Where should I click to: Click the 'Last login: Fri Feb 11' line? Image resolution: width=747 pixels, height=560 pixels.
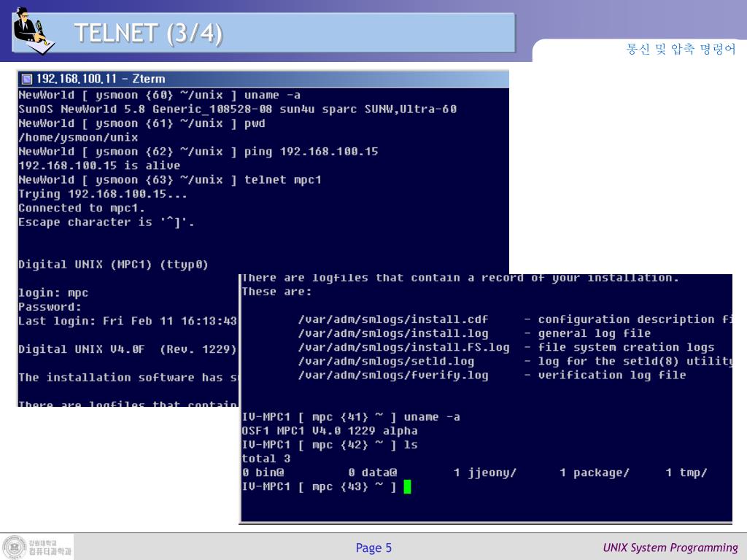coord(128,321)
